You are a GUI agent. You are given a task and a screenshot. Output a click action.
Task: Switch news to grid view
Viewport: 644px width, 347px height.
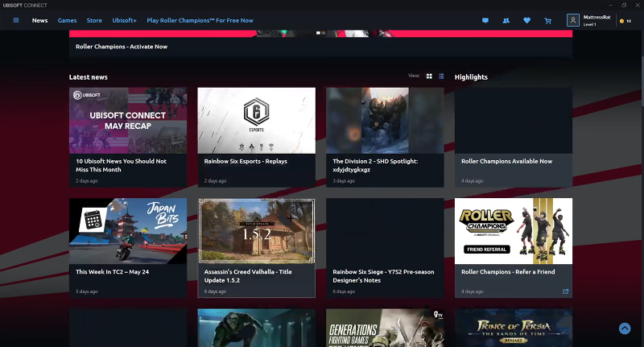429,76
